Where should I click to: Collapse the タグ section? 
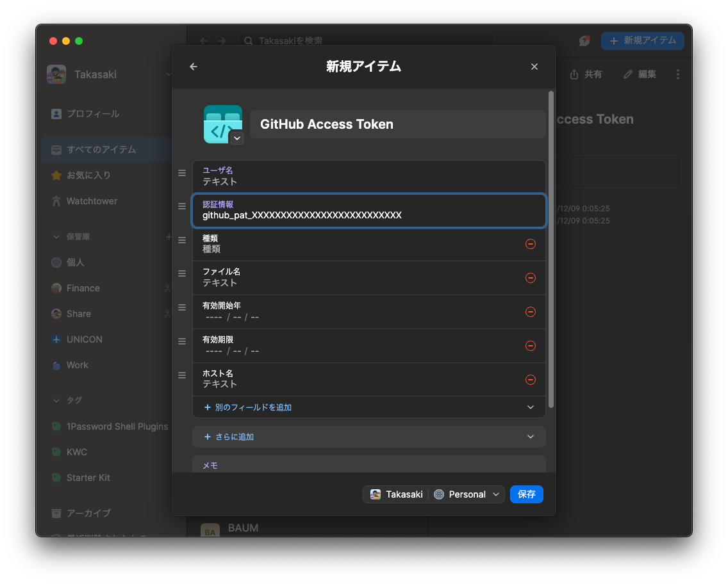pos(56,400)
